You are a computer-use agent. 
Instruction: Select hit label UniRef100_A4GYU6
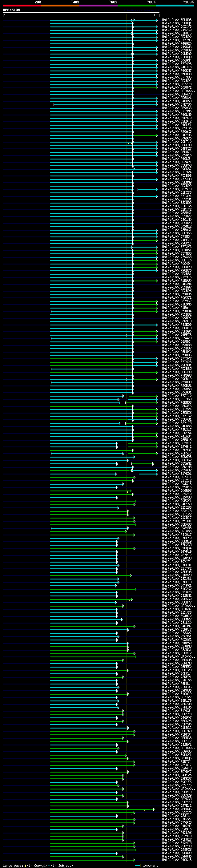click(x=177, y=135)
